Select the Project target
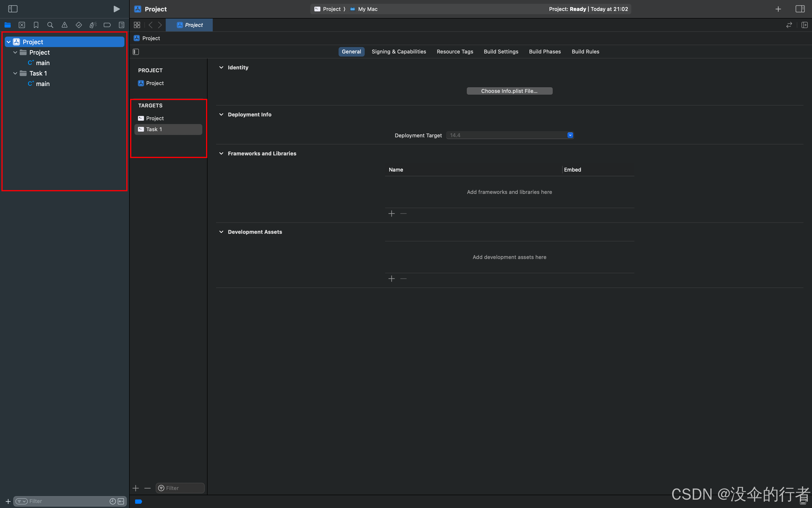This screenshot has height=508, width=812. (151, 118)
